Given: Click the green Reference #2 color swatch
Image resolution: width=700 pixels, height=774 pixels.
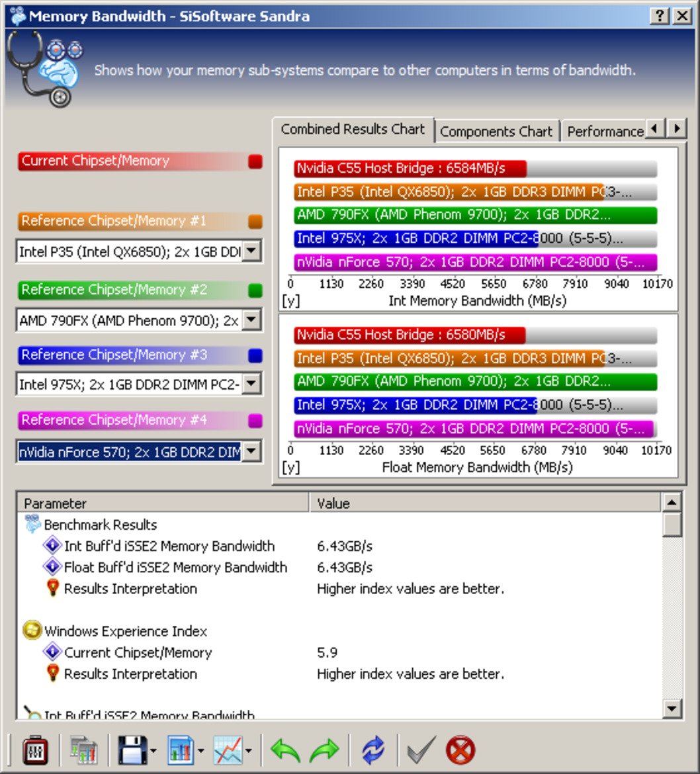Looking at the screenshot, I should pyautogui.click(x=255, y=290).
